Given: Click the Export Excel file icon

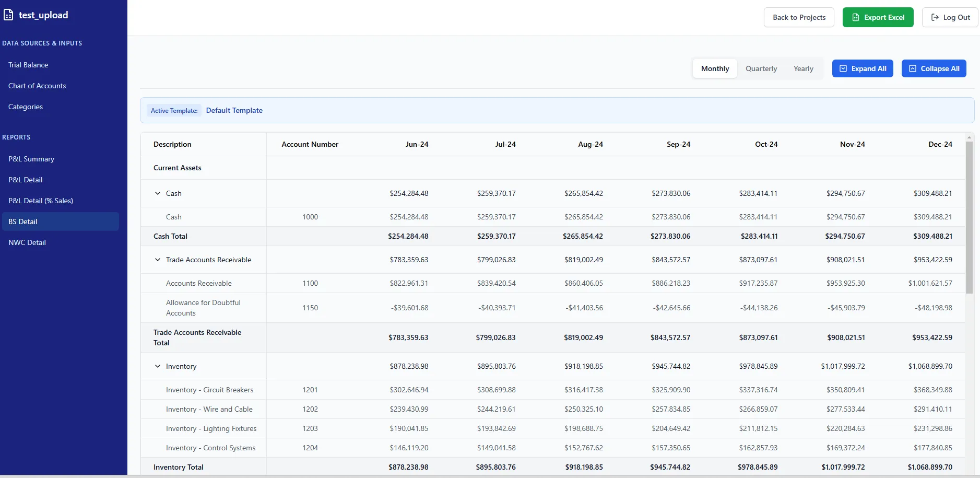Looking at the screenshot, I should (x=856, y=17).
